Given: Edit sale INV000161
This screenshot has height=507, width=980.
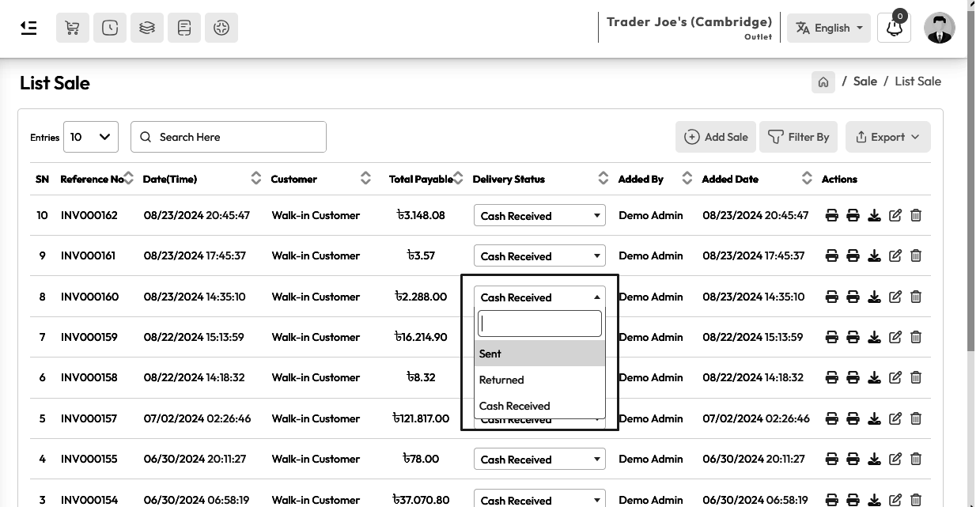Looking at the screenshot, I should point(895,255).
